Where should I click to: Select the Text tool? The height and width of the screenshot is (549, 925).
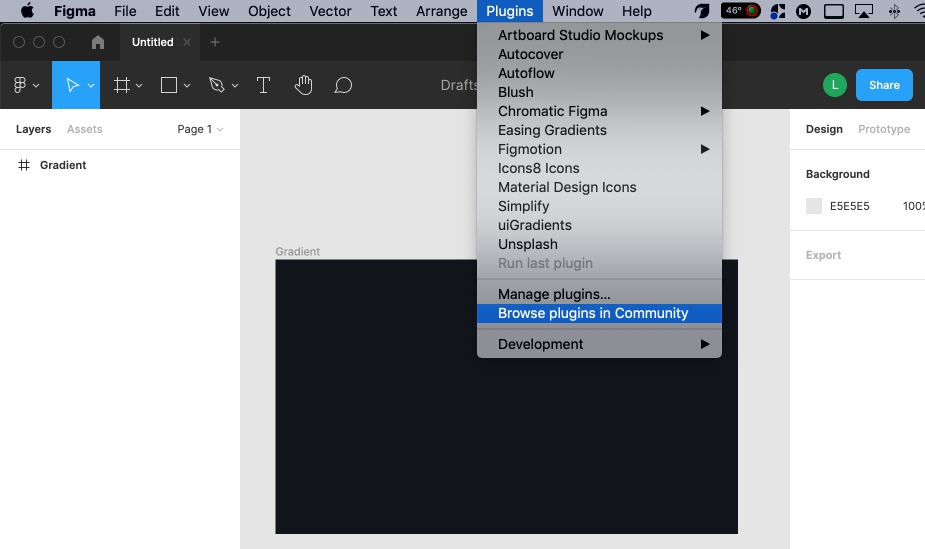263,85
